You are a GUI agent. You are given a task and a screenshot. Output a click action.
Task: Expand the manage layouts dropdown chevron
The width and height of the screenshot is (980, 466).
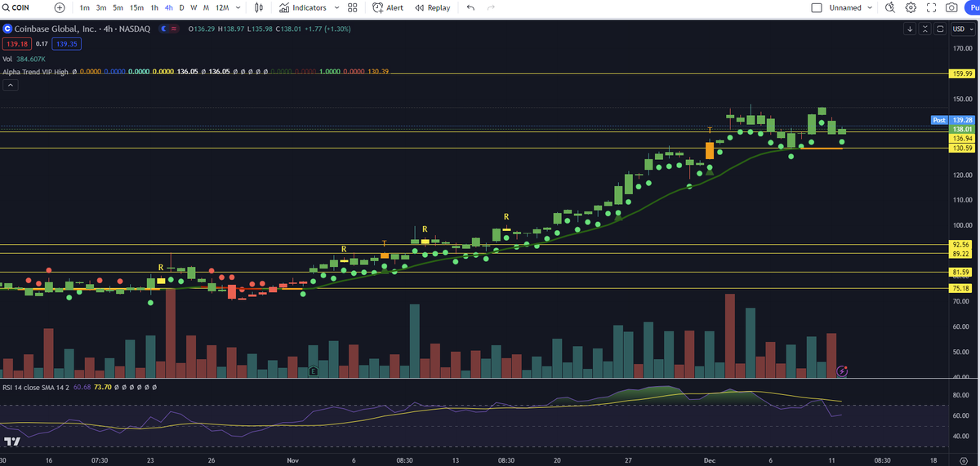(871, 7)
